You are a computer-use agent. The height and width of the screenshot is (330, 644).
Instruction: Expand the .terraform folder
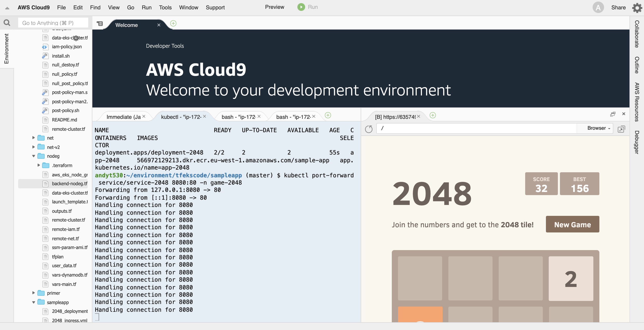click(39, 165)
